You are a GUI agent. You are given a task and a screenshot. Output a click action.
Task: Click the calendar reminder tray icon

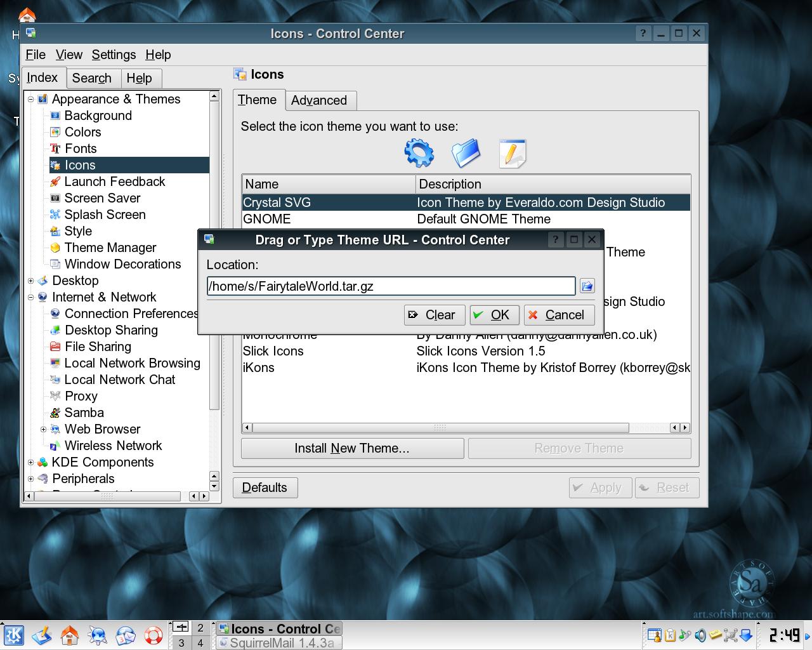(654, 635)
